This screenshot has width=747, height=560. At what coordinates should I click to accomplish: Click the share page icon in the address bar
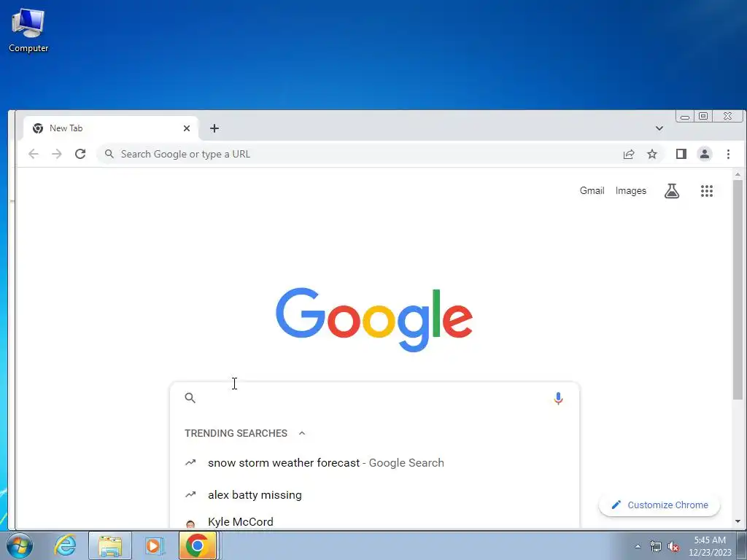tap(629, 154)
